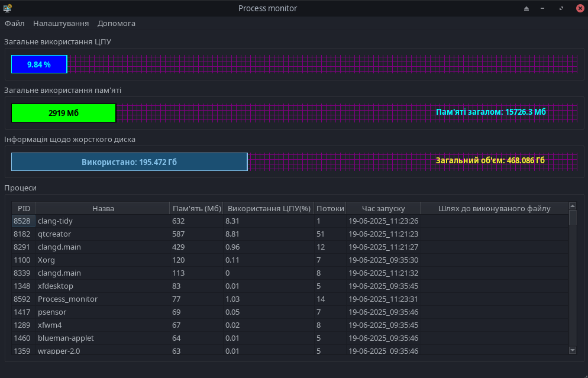Click the process table scrollbar thumb
Screen dimensions: 588x378
click(x=572, y=218)
